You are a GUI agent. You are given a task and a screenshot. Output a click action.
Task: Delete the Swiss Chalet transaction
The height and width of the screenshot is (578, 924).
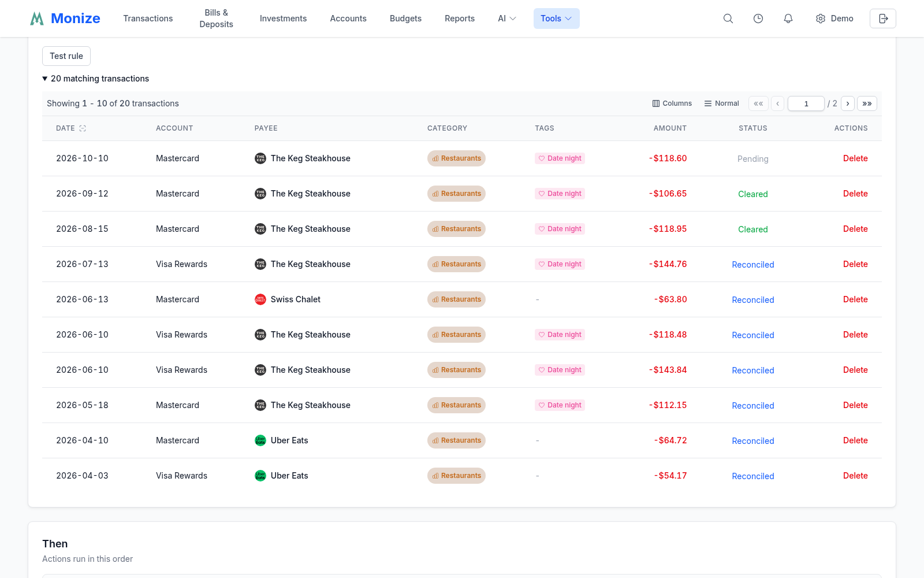855,299
